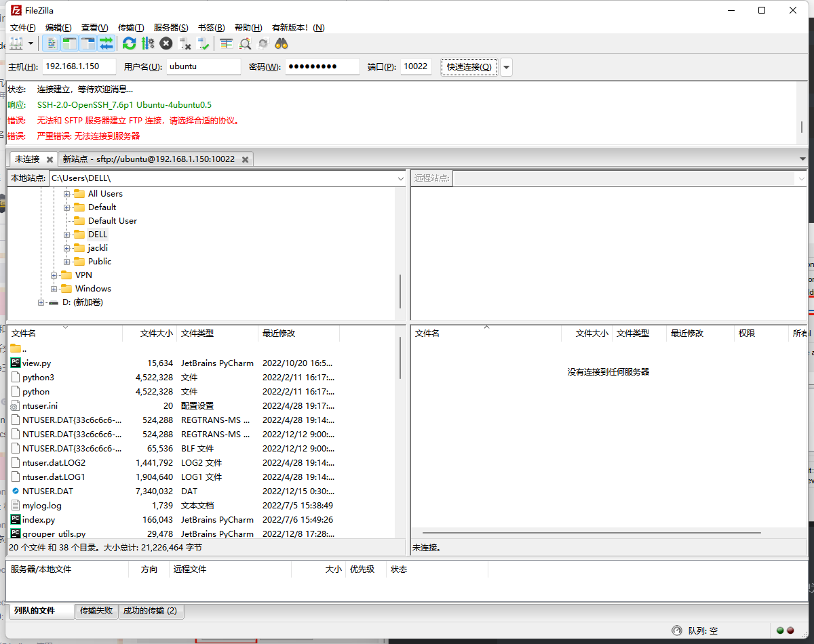Toggle synchronized browsing icon
814x644 pixels.
pos(263,43)
